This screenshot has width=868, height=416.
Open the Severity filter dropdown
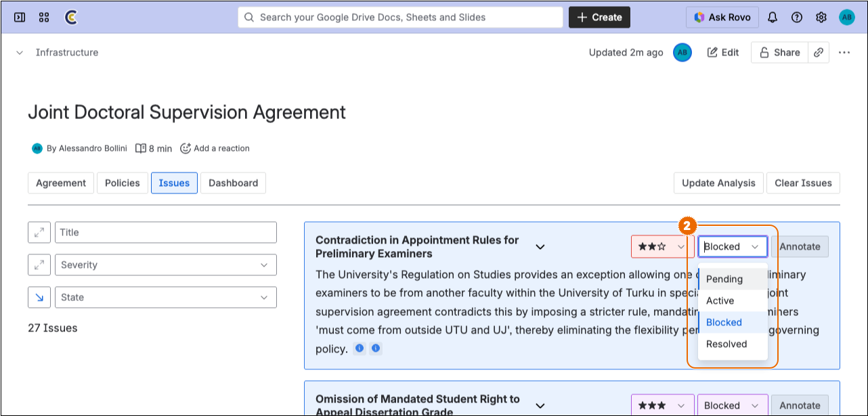pyautogui.click(x=165, y=264)
